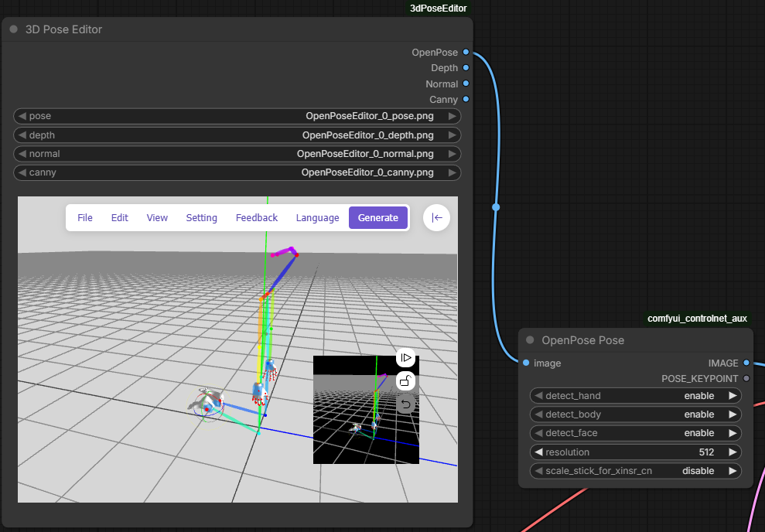Screen dimensions: 765x532
Task: Collapse the OpenPose Pose node dot
Action: [x=530, y=340]
